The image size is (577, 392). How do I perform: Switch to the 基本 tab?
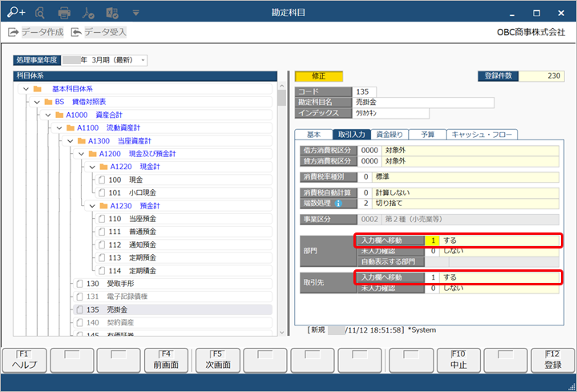pyautogui.click(x=314, y=135)
